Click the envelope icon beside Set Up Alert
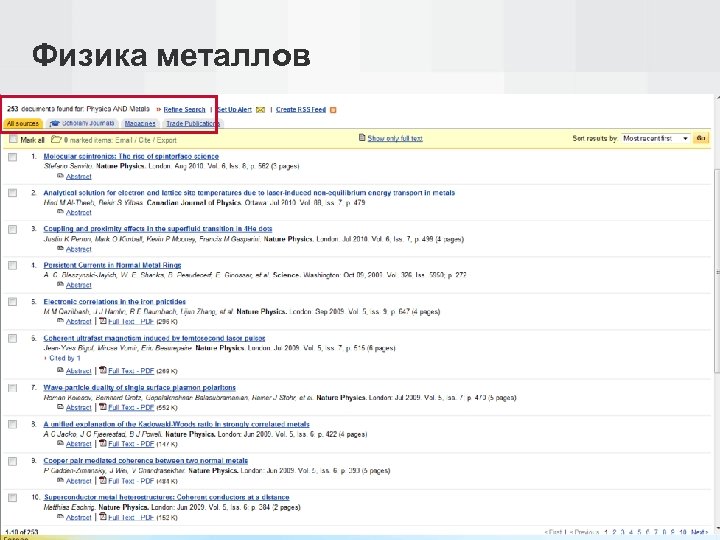The image size is (720, 540). coord(260,110)
